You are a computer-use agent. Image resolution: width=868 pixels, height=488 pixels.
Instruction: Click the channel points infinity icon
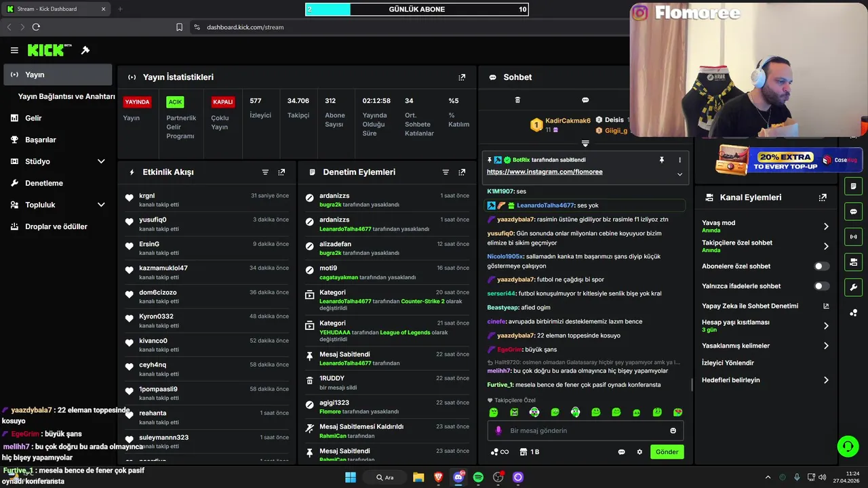(500, 452)
